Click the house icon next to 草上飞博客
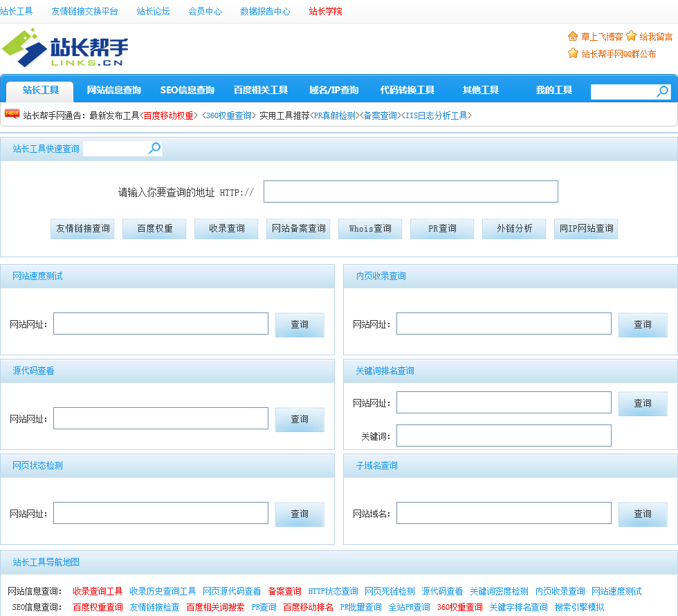 point(573,36)
